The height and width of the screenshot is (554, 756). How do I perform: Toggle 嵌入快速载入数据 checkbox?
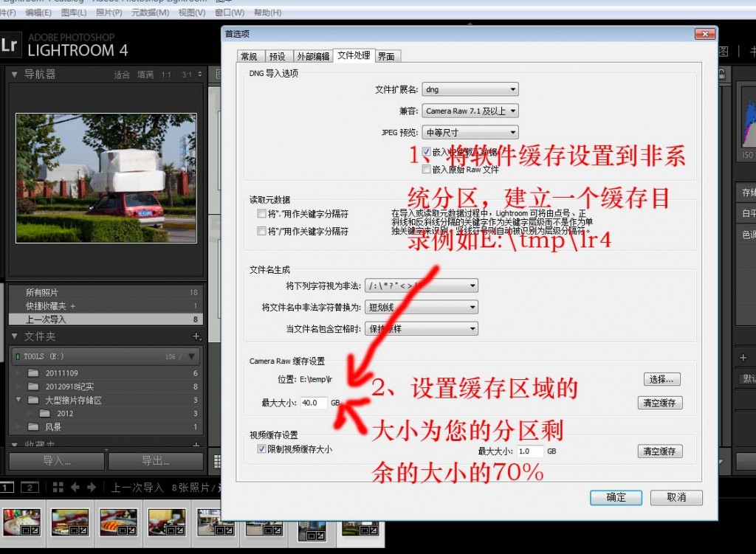[426, 152]
